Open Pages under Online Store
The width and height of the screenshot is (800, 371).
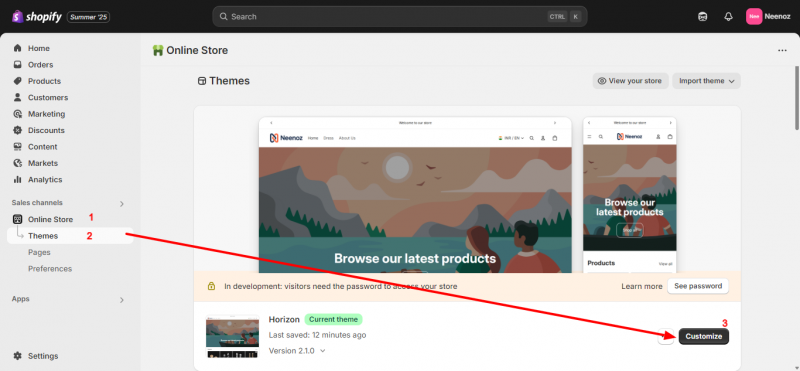coord(39,252)
